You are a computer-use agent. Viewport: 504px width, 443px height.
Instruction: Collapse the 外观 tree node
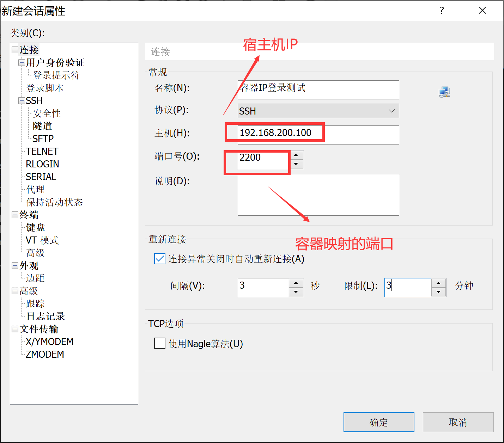15,265
